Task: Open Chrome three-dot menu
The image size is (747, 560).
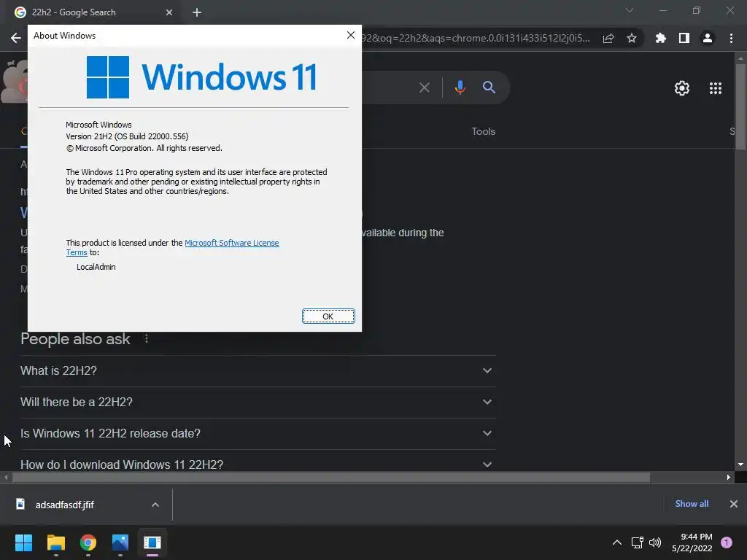Action: (x=731, y=38)
